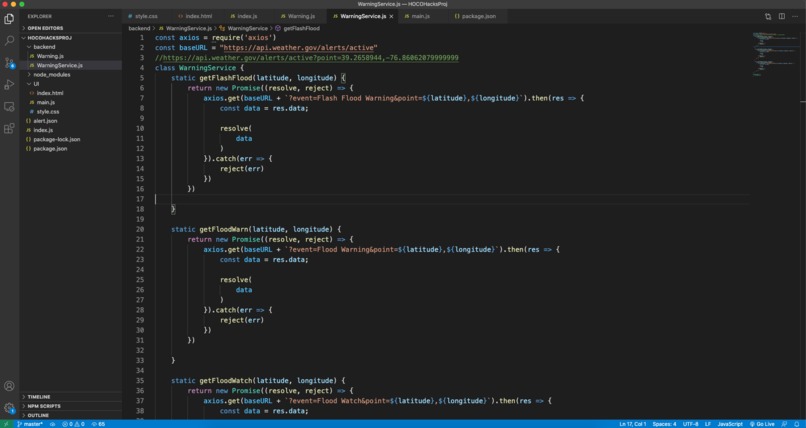Open Source Control view icon
Image resolution: width=806 pixels, height=428 pixels.
(9, 63)
